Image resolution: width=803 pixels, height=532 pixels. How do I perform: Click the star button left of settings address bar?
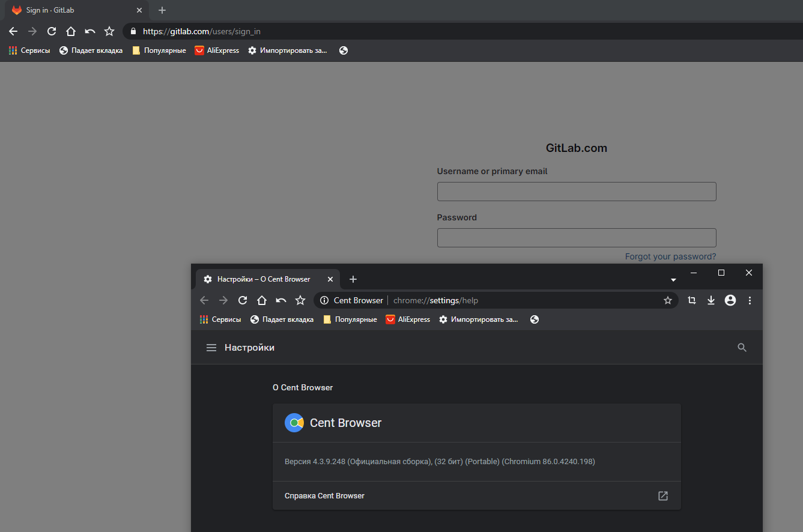[x=300, y=300]
